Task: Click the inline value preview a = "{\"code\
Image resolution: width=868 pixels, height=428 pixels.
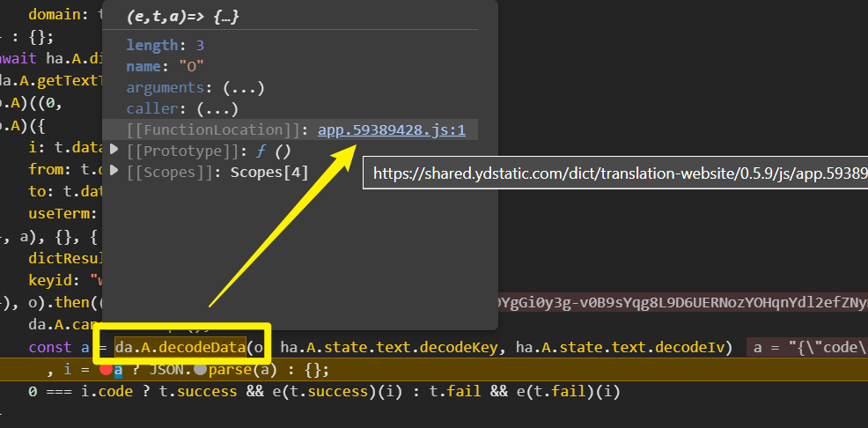Action: point(810,348)
